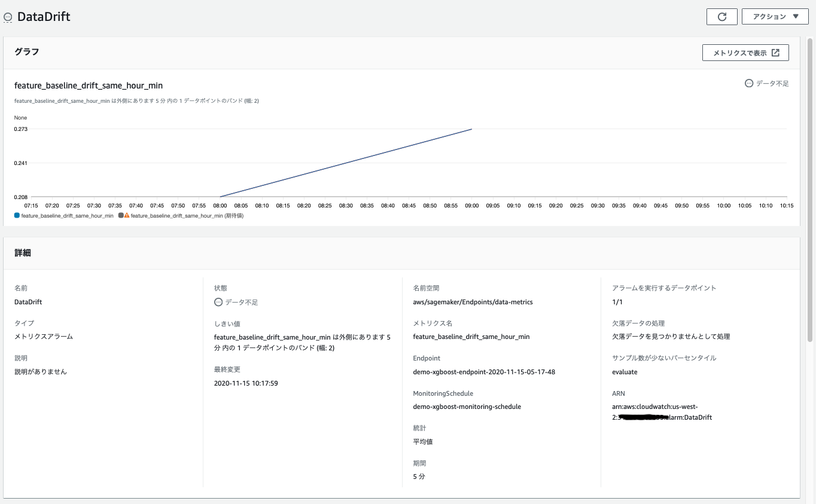Select the 08:00 timestamp on the chart axis
This screenshot has height=504, width=816.
[220, 205]
